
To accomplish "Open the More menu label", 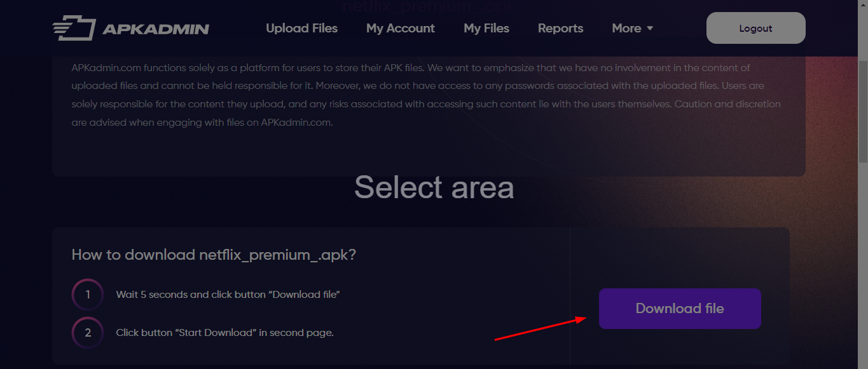I will coord(626,29).
